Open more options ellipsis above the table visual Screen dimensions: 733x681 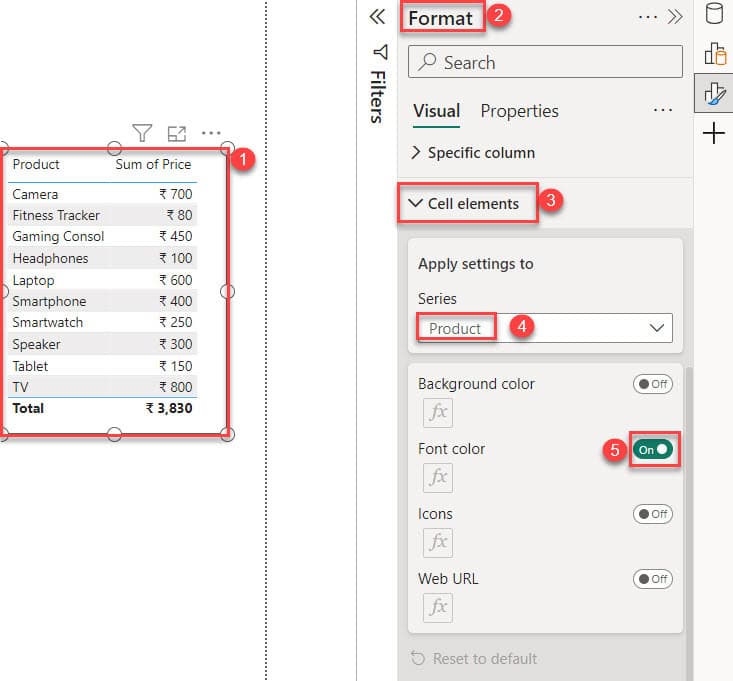(211, 133)
